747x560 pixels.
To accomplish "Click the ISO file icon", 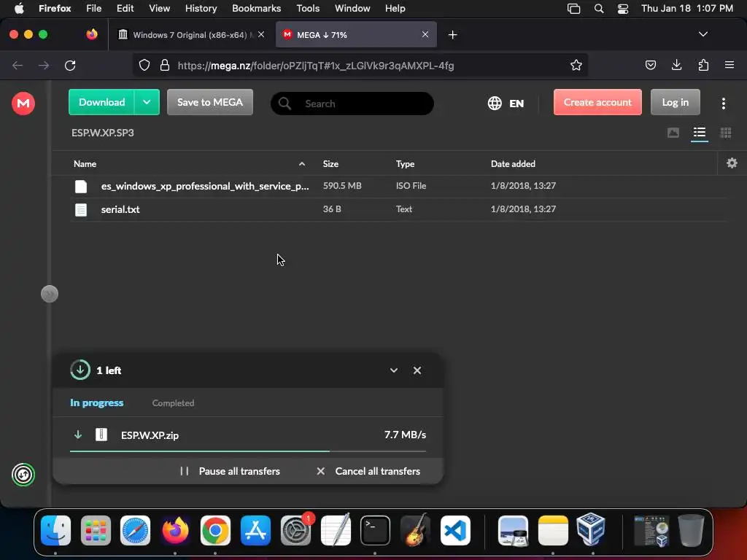I will tap(80, 186).
